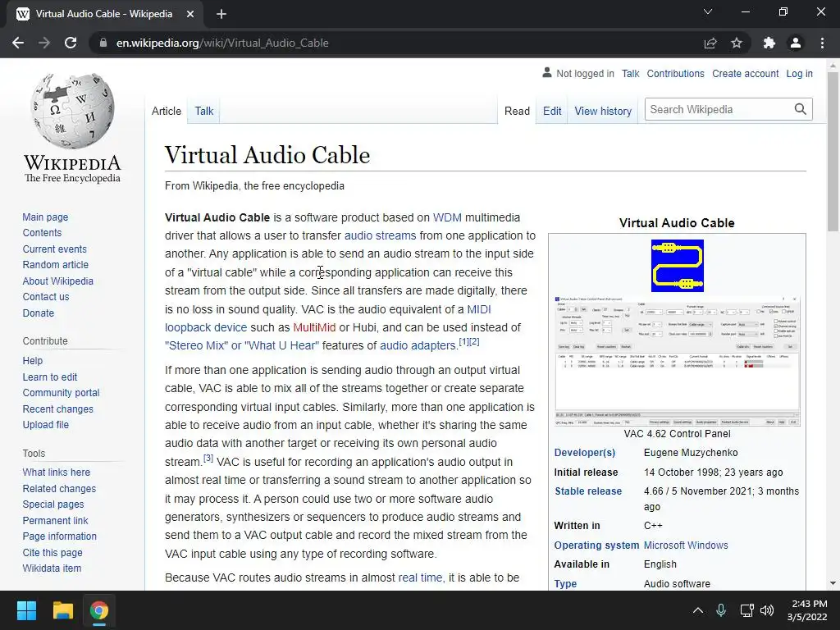Screen dimensions: 840x630
Task: Open About Wikipedia link
Action: (58, 281)
